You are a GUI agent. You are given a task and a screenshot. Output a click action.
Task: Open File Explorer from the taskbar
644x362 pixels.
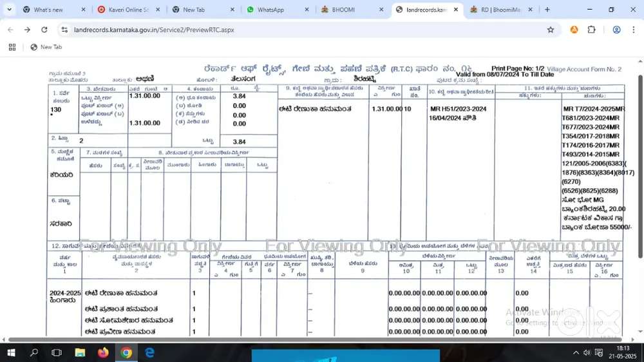pos(80,353)
